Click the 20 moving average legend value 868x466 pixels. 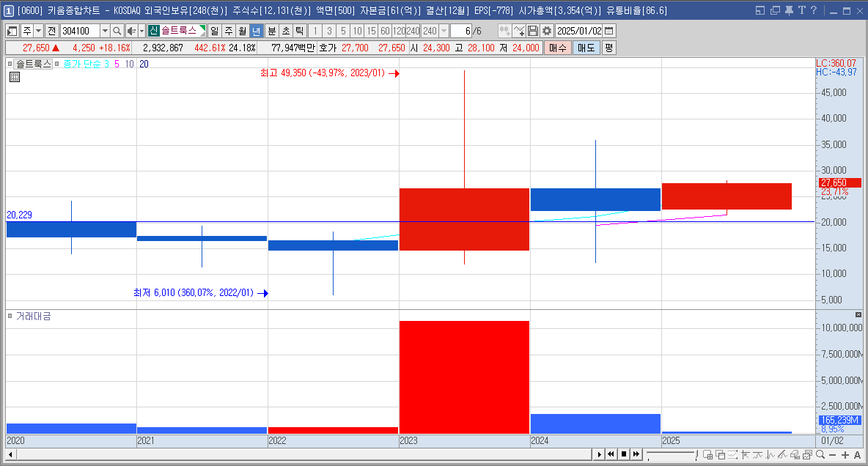pos(144,64)
